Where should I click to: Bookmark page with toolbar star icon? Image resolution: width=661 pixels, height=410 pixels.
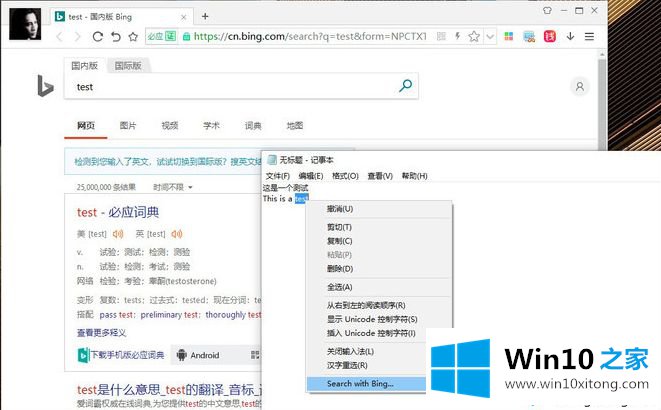coord(134,37)
